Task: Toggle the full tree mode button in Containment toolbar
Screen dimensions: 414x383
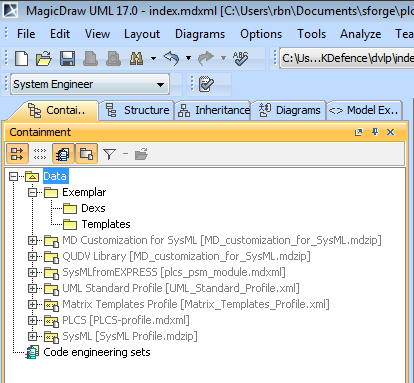Action: click(x=17, y=154)
